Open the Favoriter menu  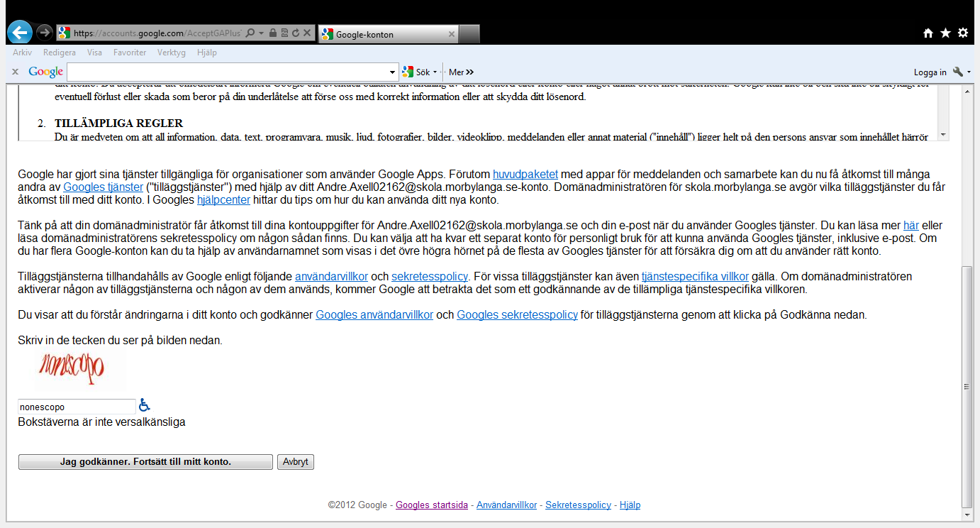[130, 53]
